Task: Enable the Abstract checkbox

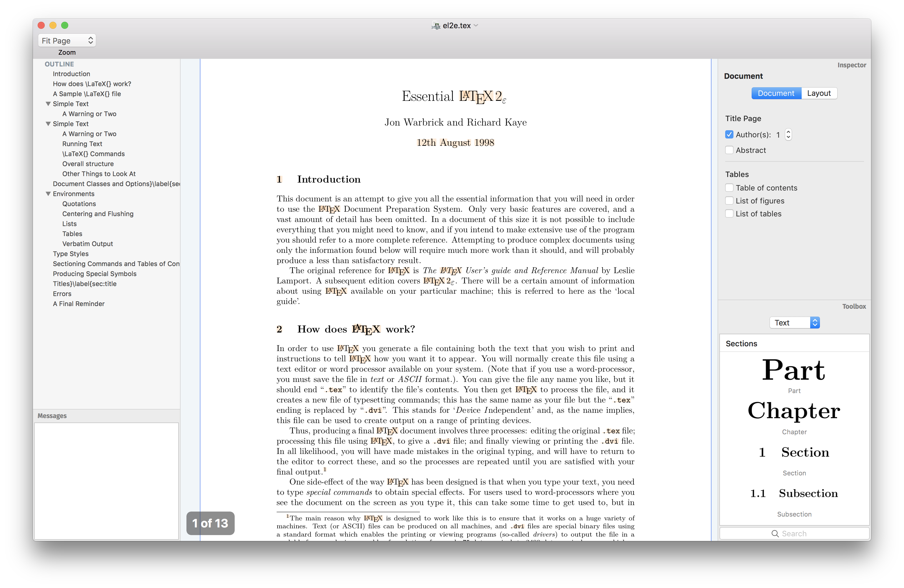Action: (x=729, y=150)
